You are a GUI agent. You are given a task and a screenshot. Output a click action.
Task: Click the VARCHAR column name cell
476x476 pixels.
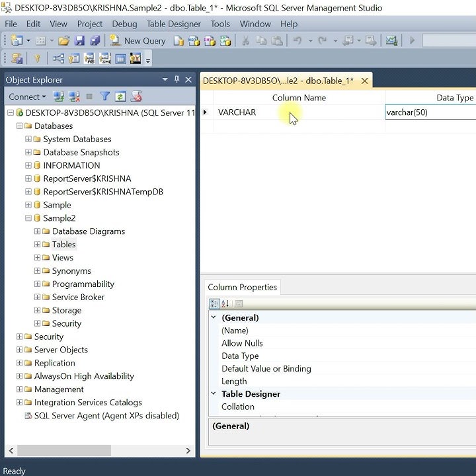[x=299, y=112]
